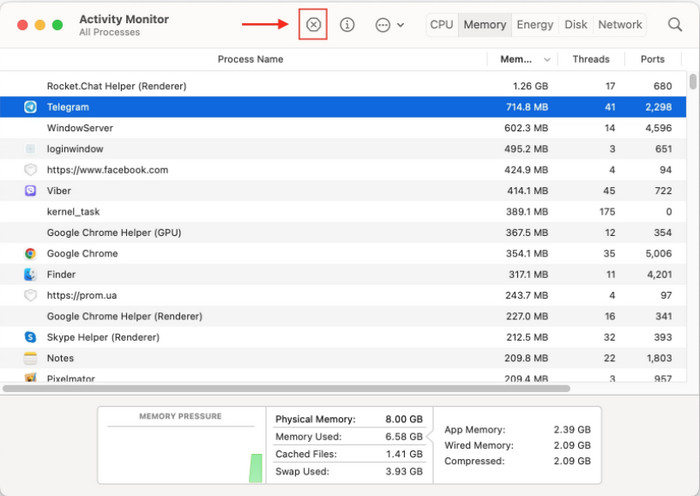Click the 1.26 GB memory value
The width and height of the screenshot is (700, 496).
point(530,86)
